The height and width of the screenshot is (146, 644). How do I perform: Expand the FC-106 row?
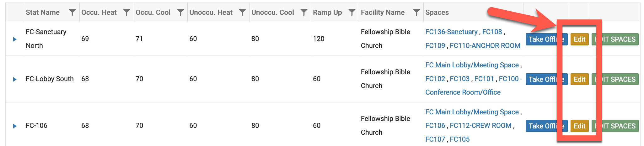(14, 126)
